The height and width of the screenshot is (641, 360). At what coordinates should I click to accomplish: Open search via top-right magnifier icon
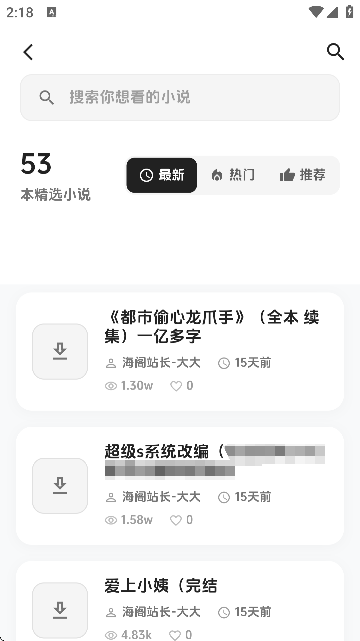click(335, 52)
